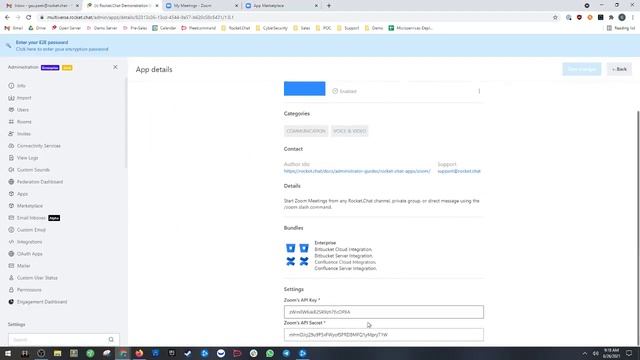Close the Administration sidebar panel
This screenshot has width=640, height=360.
115,67
